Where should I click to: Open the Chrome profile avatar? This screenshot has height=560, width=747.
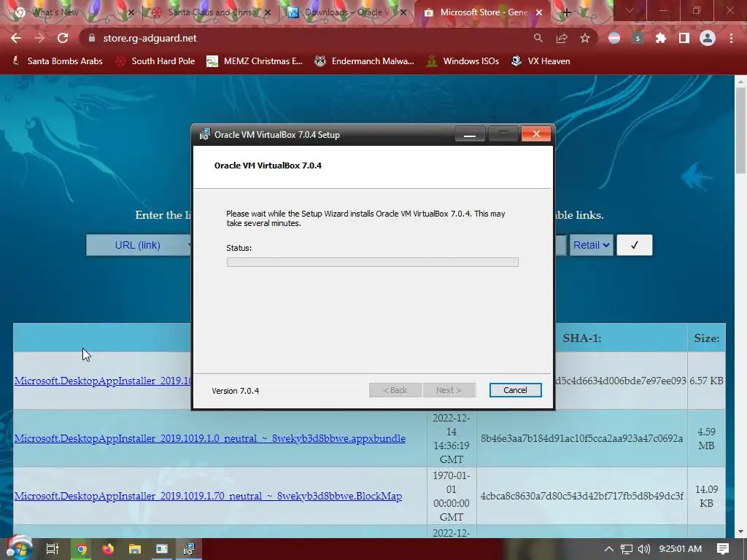pos(708,38)
